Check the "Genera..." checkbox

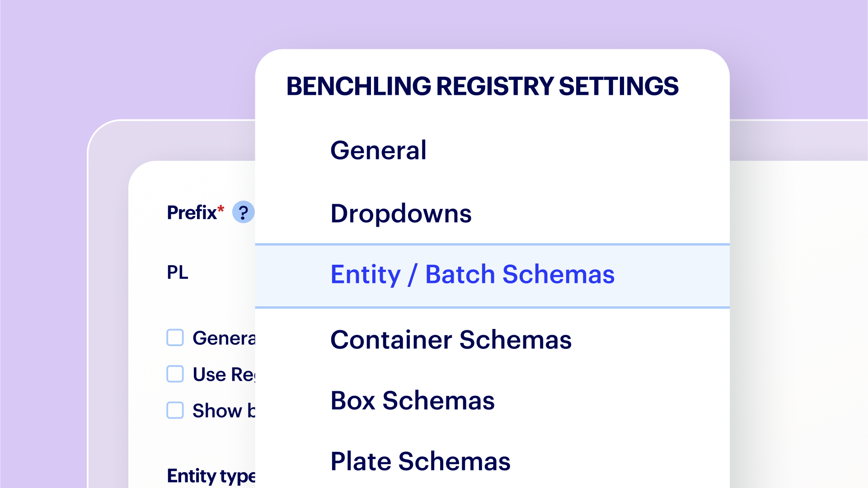click(174, 338)
